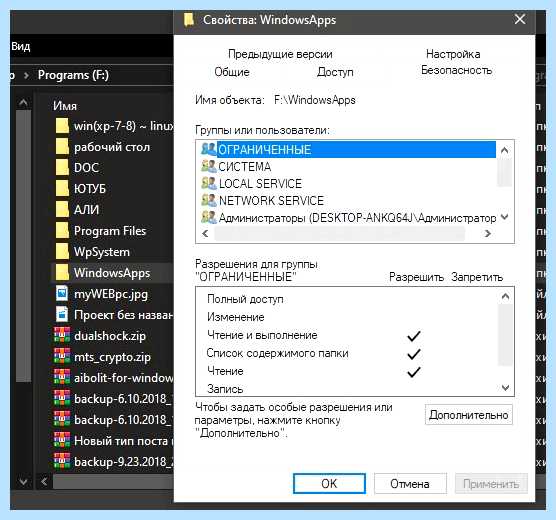Select LOCAL SERVICE in the groups list
Screen dimensions: 556x520
coord(260,183)
